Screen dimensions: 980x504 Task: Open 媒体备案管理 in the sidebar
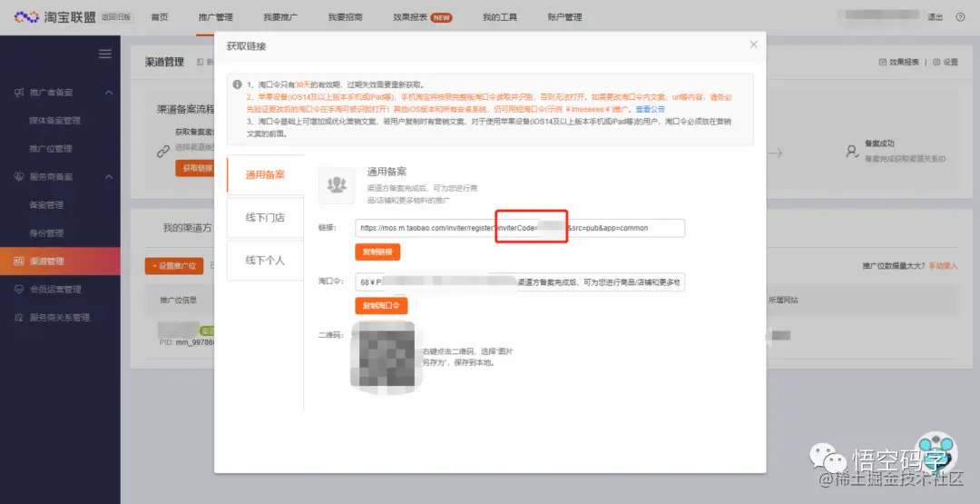tap(55, 121)
